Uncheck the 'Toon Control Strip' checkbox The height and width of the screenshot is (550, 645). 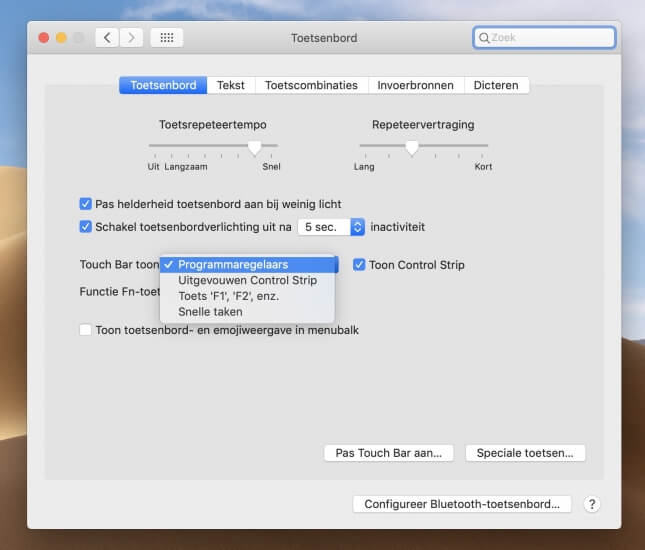point(360,265)
